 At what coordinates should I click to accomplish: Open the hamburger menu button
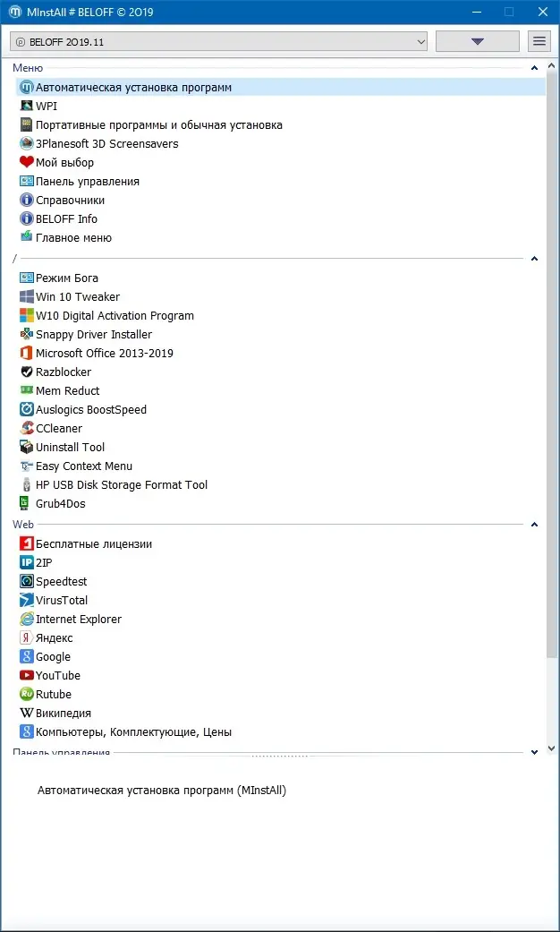pyautogui.click(x=539, y=41)
